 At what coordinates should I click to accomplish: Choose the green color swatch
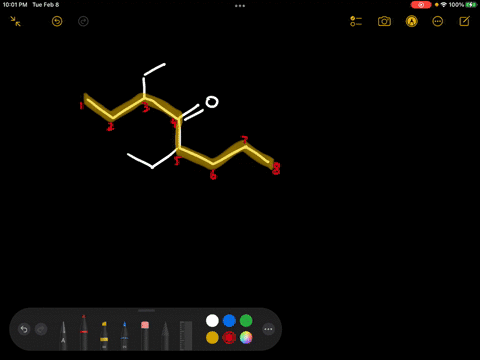[246, 321]
